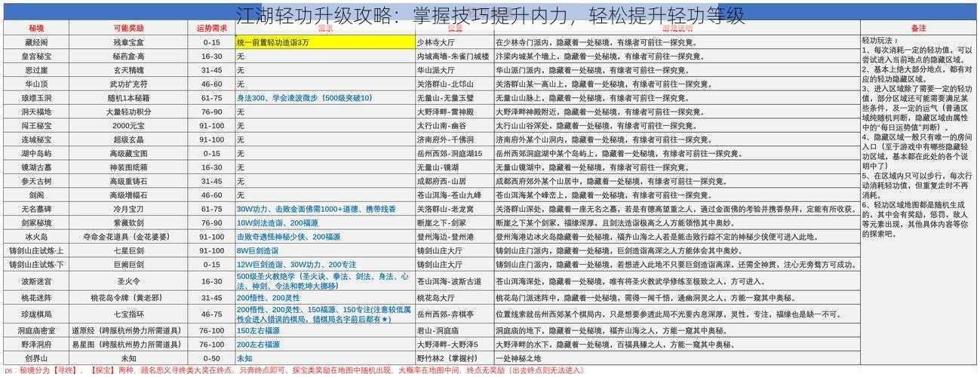The height and width of the screenshot is (377, 980).
Task: Click location cell 济南府外-千佛洞
Action: coord(455,139)
